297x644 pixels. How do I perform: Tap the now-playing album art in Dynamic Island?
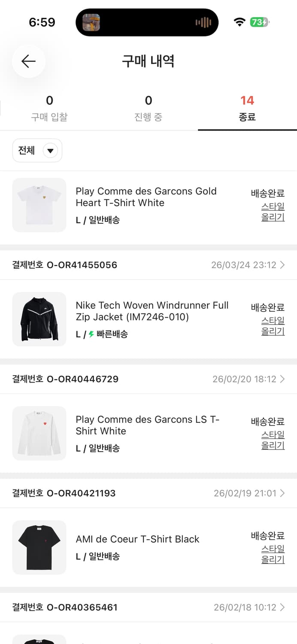click(91, 22)
